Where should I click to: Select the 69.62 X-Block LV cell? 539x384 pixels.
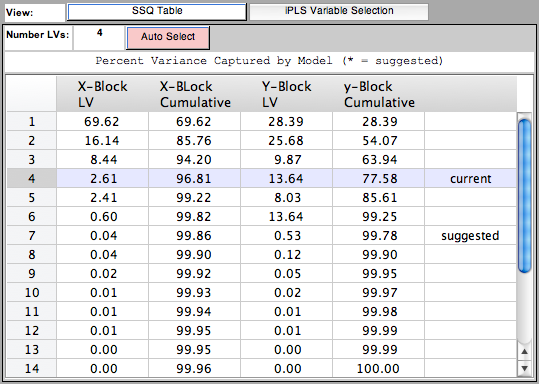[x=102, y=121]
